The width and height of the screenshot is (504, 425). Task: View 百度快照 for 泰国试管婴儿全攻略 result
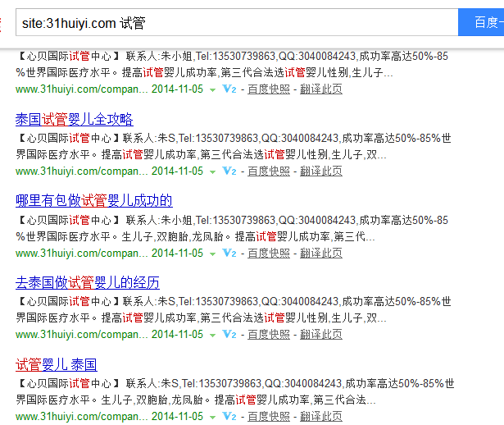coord(269,171)
